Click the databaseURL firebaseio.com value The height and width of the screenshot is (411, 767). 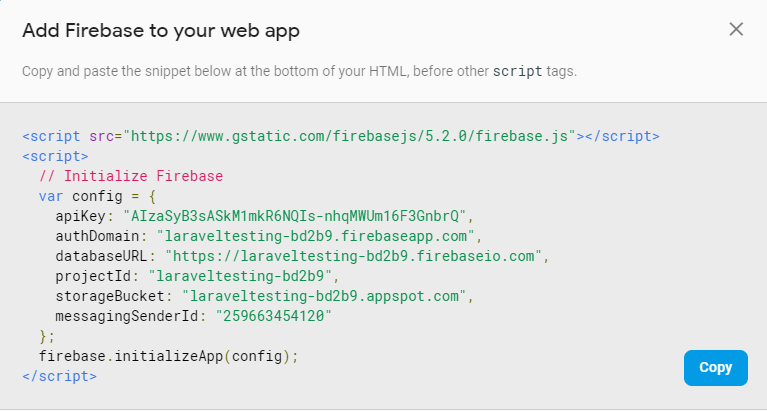click(x=354, y=256)
